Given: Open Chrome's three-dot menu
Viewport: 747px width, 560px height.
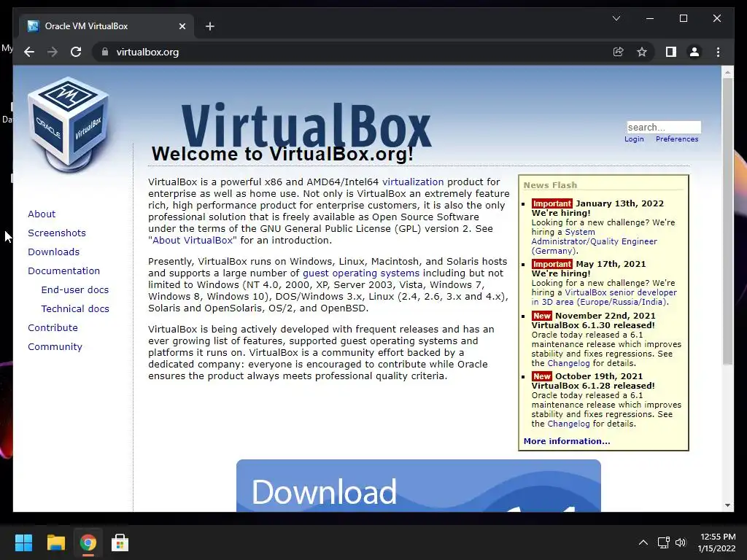Looking at the screenshot, I should click(718, 52).
